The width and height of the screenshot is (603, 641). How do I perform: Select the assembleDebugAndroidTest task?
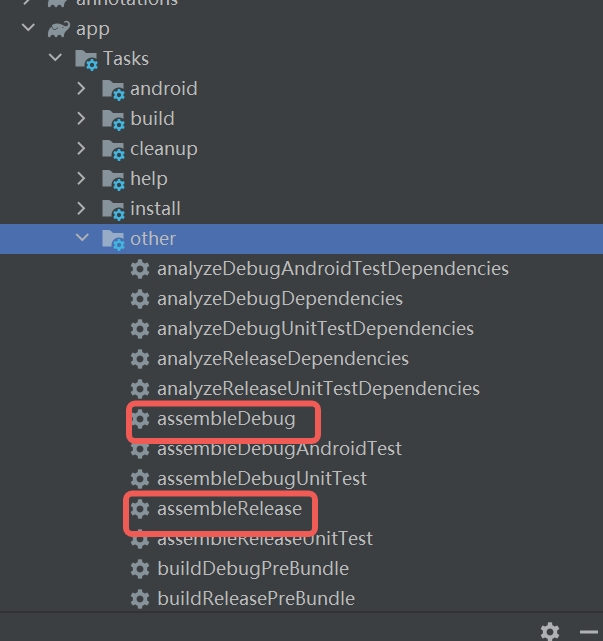(279, 449)
